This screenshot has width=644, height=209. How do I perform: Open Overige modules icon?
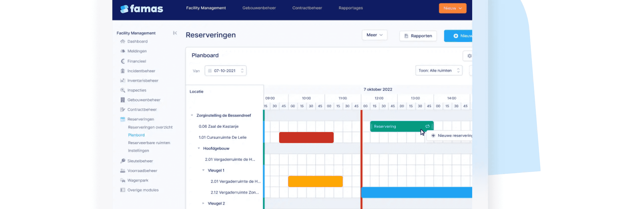click(x=123, y=190)
